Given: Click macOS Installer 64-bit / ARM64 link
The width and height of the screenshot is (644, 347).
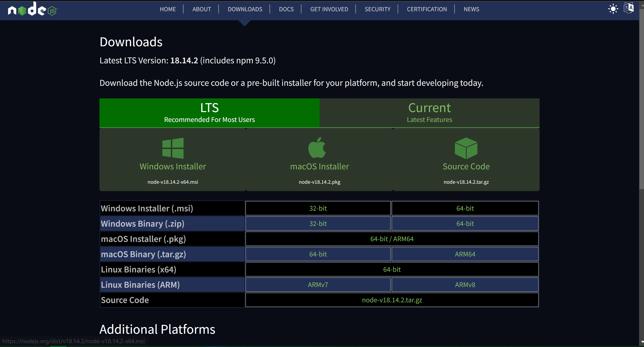Looking at the screenshot, I should click(x=392, y=239).
